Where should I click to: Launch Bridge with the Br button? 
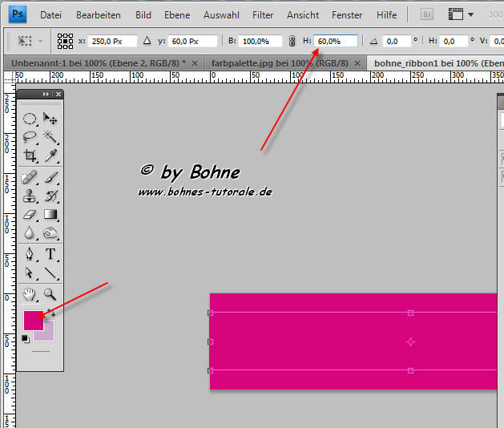coord(428,14)
